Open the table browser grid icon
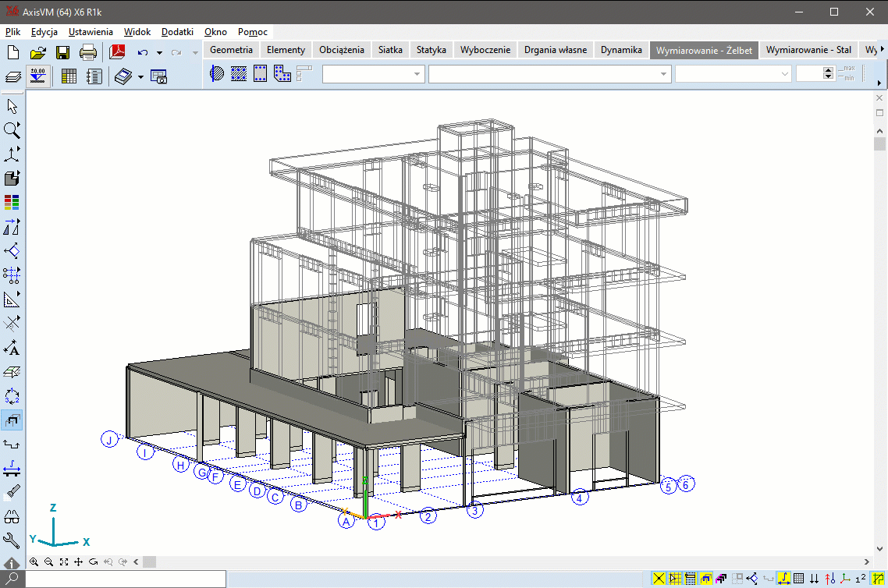The width and height of the screenshot is (888, 588). pos(69,76)
